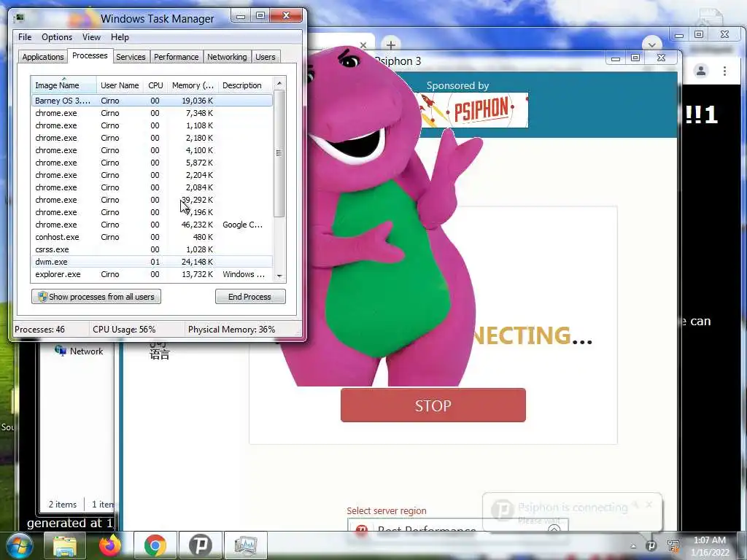Open clock showing 1:07 AM

tap(711, 546)
